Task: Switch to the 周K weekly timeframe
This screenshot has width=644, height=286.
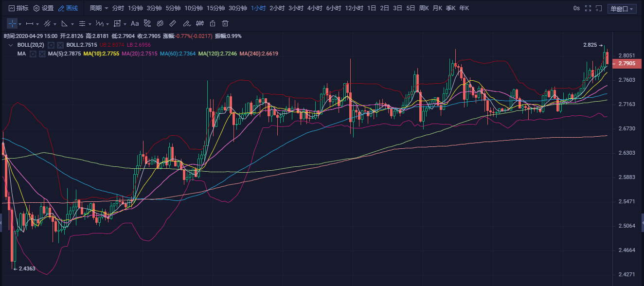Action: [424, 8]
